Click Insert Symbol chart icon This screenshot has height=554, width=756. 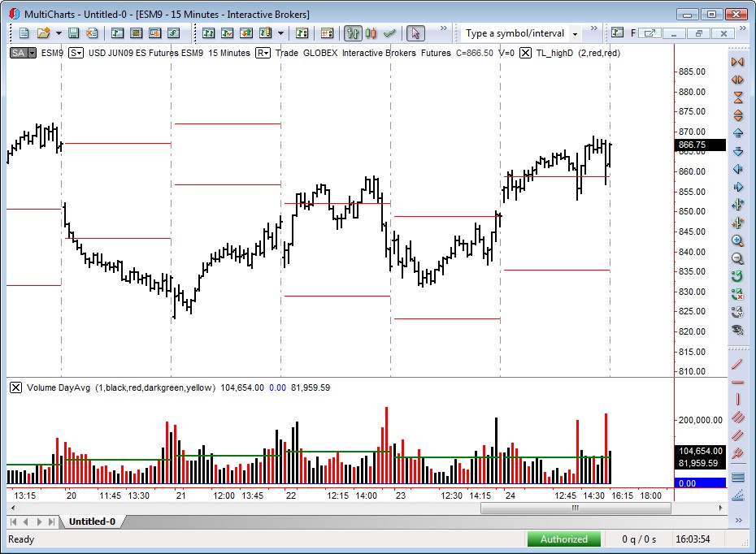(x=208, y=33)
